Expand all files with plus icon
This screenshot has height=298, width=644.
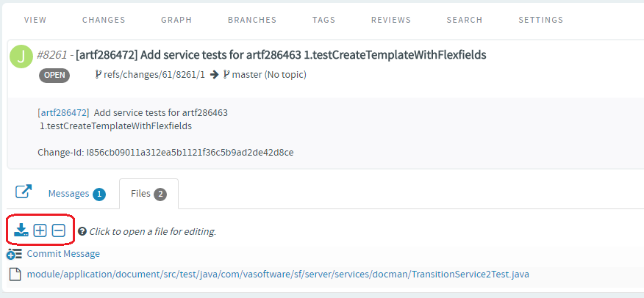(x=40, y=230)
